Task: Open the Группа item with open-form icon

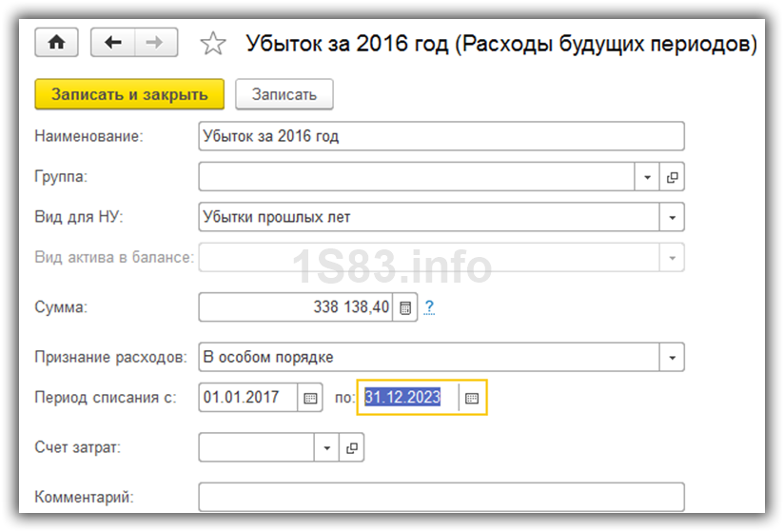Action: coord(673,177)
